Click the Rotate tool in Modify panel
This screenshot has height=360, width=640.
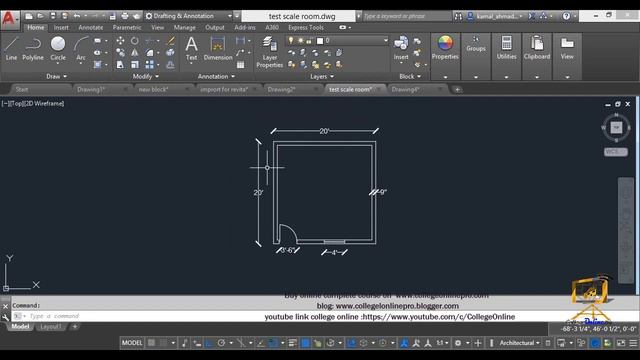click(135, 40)
